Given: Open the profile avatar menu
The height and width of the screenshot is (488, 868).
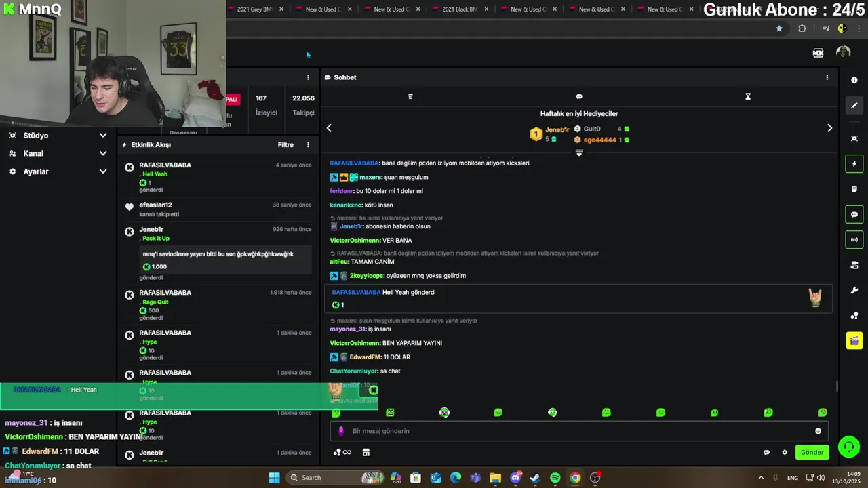Looking at the screenshot, I should pos(843,52).
